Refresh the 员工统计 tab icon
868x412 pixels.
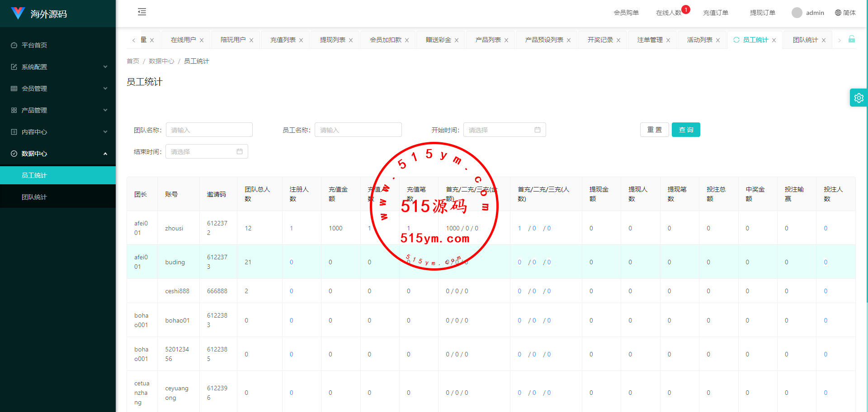736,40
